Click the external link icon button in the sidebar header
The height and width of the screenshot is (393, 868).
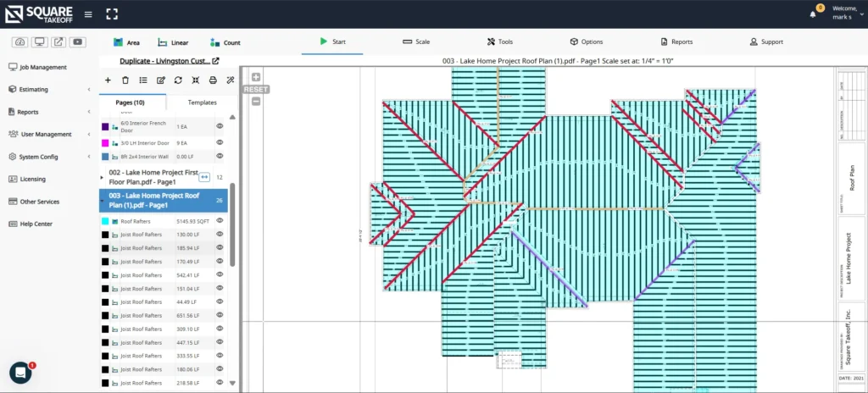(x=58, y=42)
